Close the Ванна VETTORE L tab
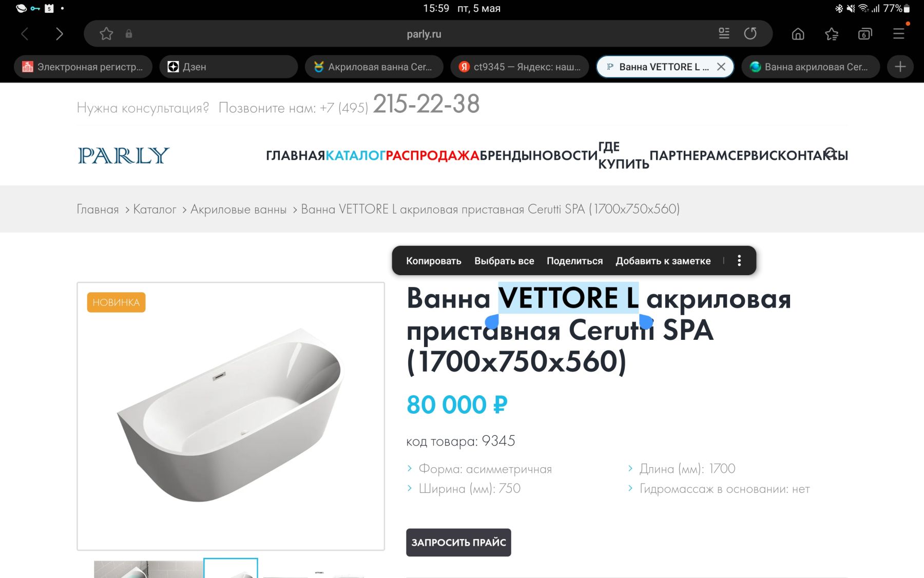Viewport: 924px width, 578px height. (x=721, y=67)
